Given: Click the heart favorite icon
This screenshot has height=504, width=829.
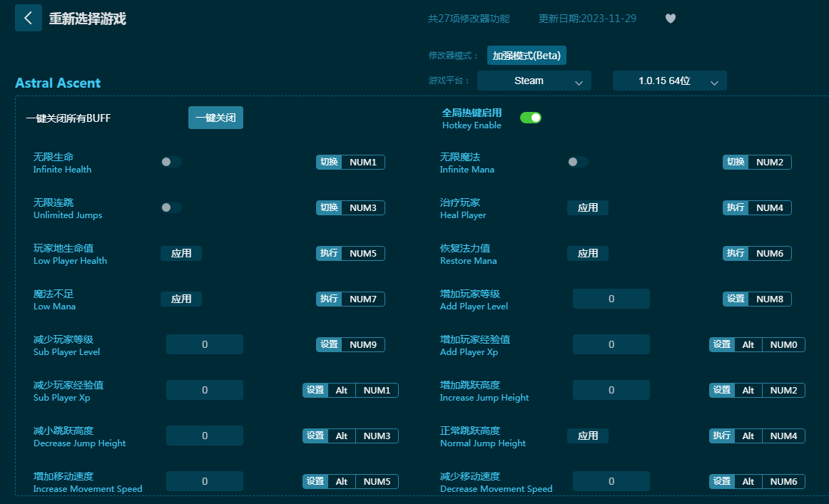Looking at the screenshot, I should click(670, 19).
